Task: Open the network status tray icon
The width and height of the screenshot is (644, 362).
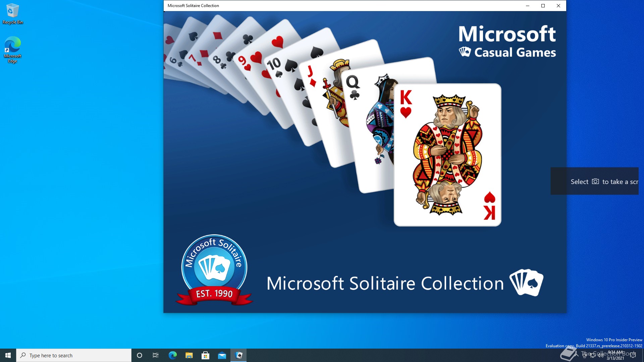Action: (593, 355)
